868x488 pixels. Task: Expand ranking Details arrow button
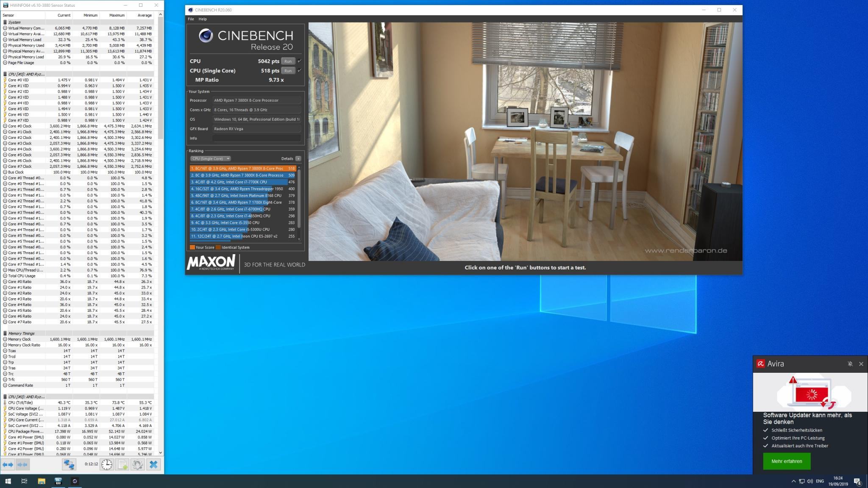[298, 158]
